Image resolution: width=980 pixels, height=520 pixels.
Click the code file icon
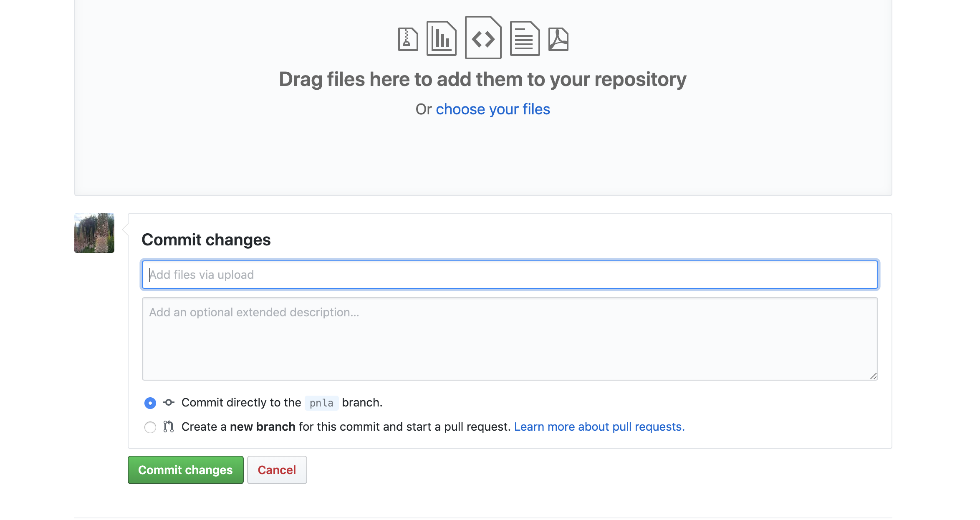click(x=483, y=38)
